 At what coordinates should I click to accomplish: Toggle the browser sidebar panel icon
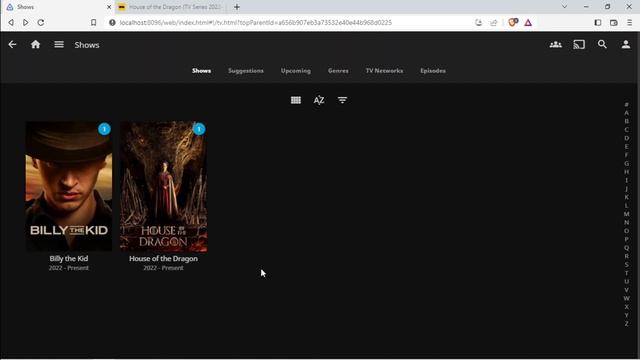pos(598,22)
